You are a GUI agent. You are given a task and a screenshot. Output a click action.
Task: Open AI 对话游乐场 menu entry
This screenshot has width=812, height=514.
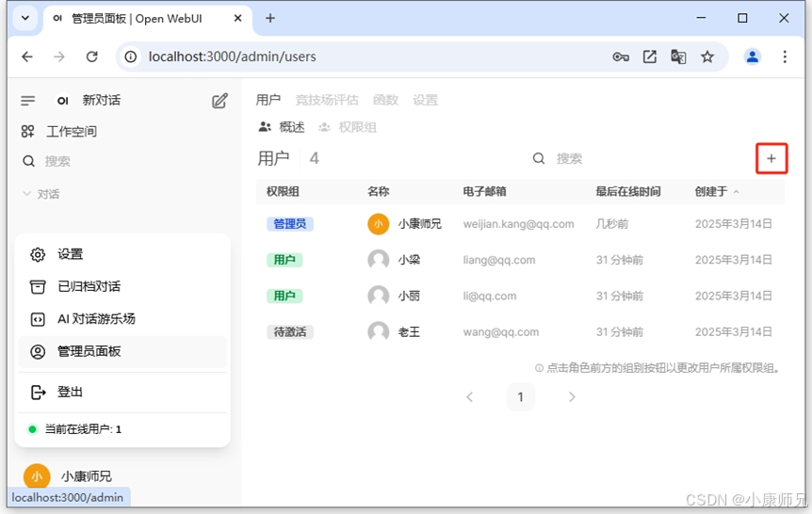coord(122,319)
